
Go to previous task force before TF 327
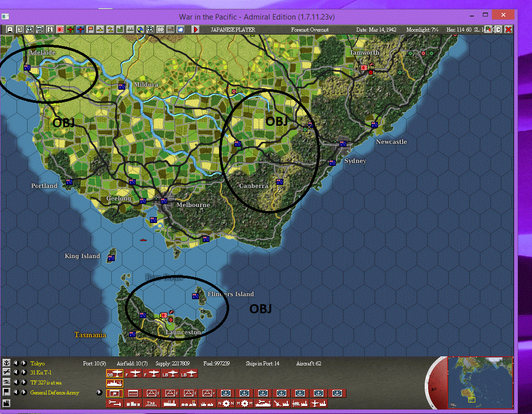click(x=16, y=382)
